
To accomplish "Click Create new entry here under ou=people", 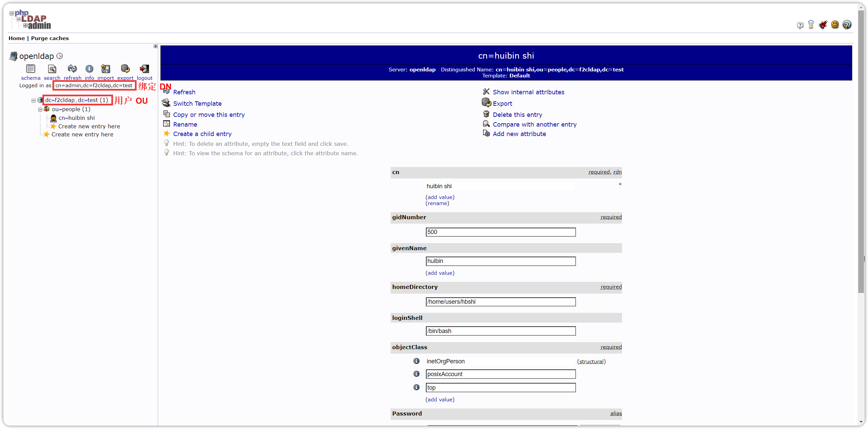I will 89,127.
